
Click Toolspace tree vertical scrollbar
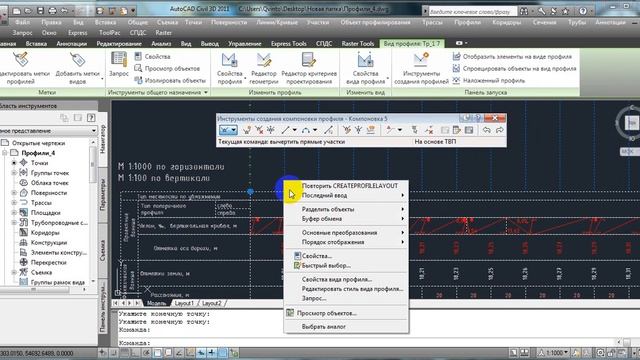[93, 212]
